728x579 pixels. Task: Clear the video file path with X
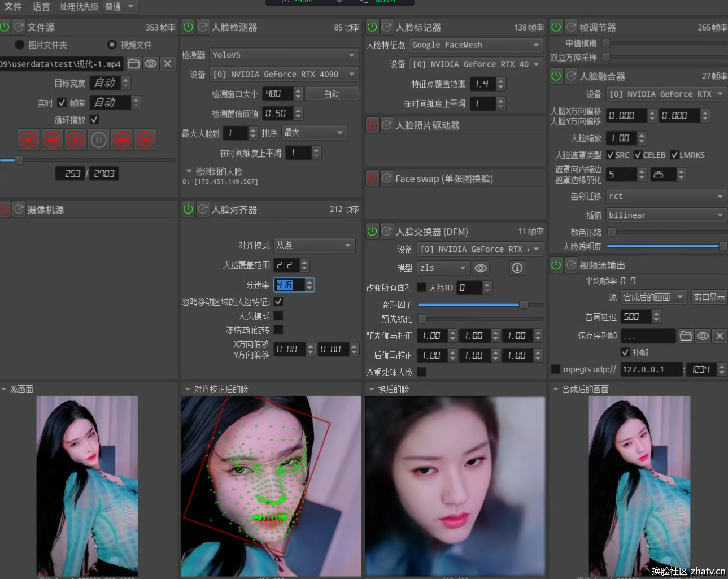pyautogui.click(x=168, y=63)
